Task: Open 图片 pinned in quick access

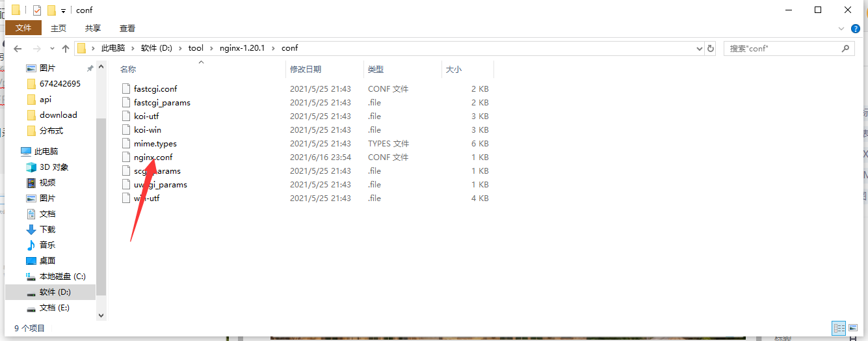Action: click(47, 68)
